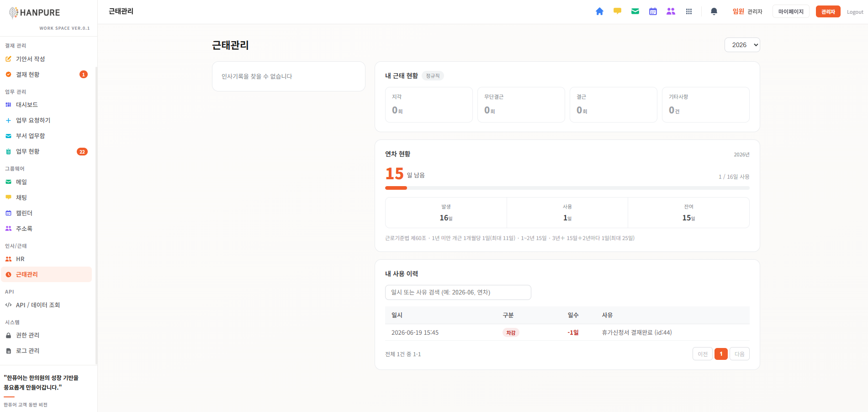Click the annual leave usage progress bar
The width and height of the screenshot is (868, 412).
tap(567, 188)
